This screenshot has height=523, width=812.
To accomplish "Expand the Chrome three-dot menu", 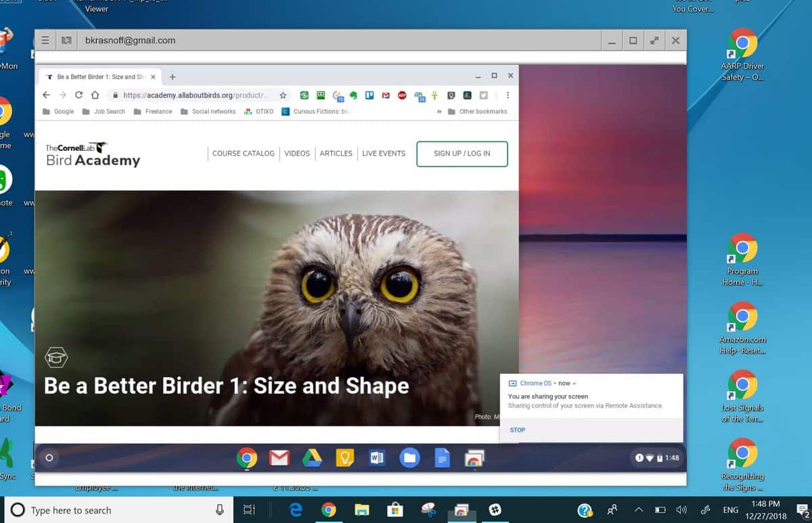I will point(508,95).
